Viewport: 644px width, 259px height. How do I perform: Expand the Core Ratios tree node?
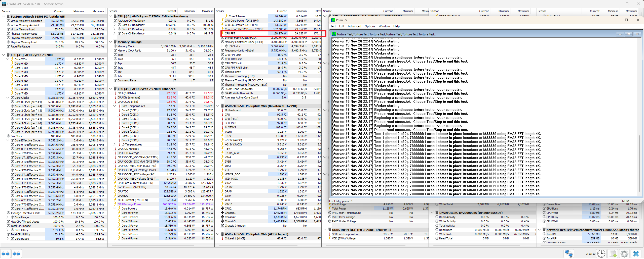pyautogui.click(x=8, y=239)
